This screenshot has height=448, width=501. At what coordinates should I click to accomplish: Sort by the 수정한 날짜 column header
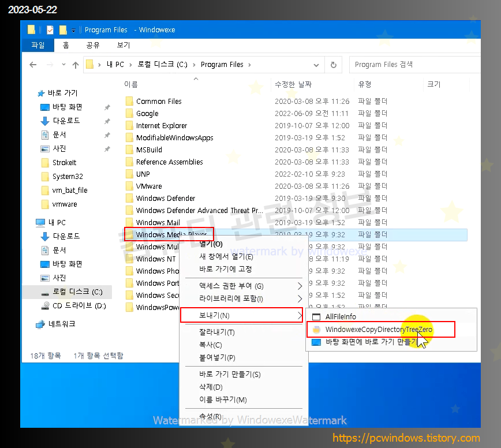point(293,84)
